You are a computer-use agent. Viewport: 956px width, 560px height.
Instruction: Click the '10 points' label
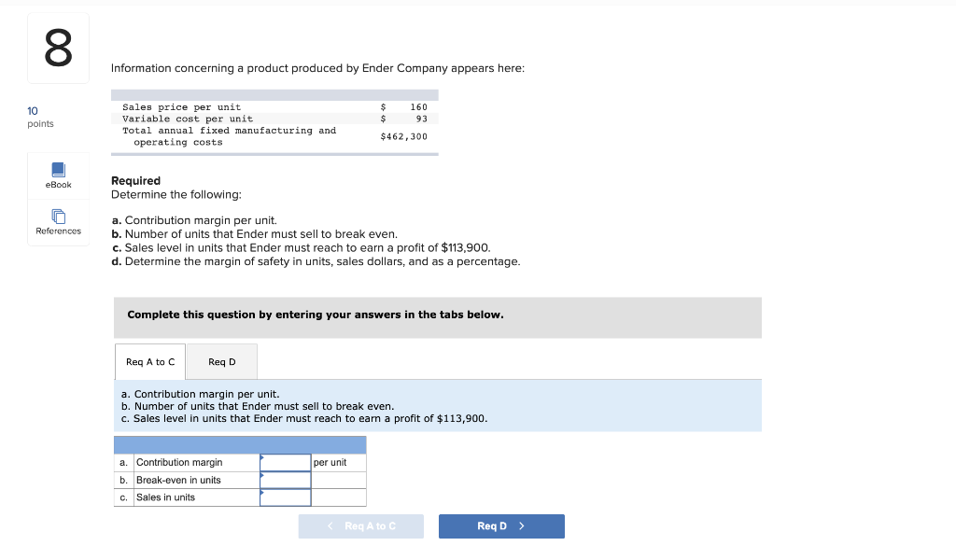tap(40, 117)
